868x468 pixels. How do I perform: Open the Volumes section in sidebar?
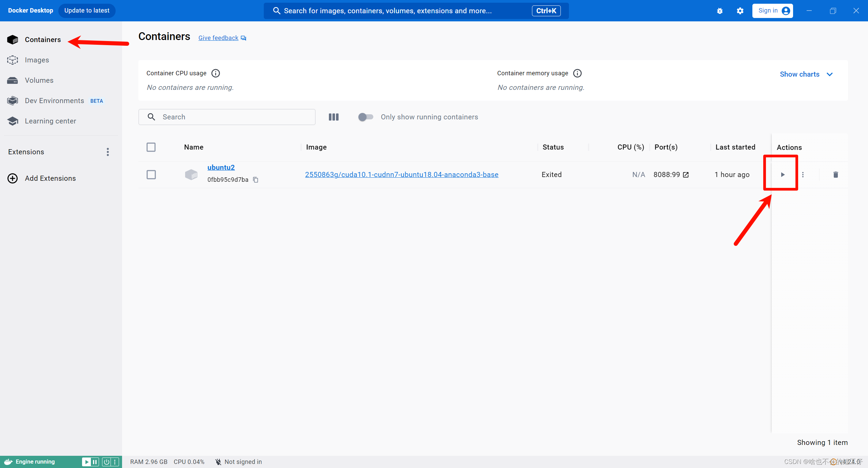39,80
